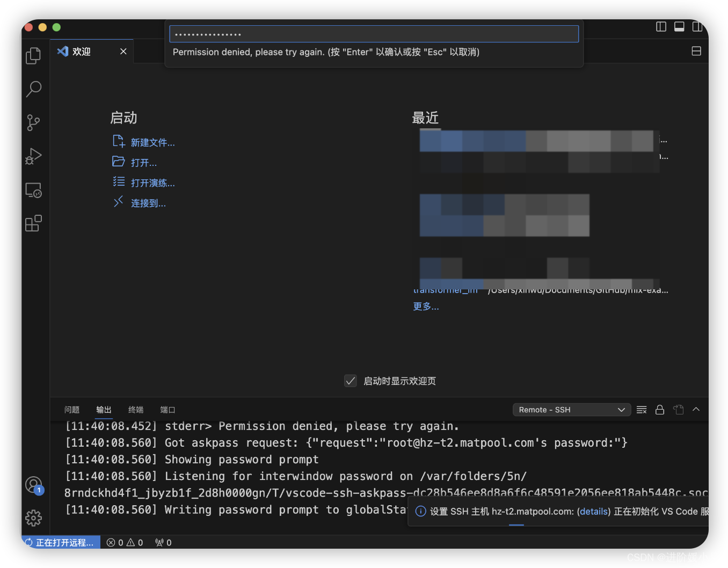Click the 打开... link
728x568 pixels.
tap(144, 163)
